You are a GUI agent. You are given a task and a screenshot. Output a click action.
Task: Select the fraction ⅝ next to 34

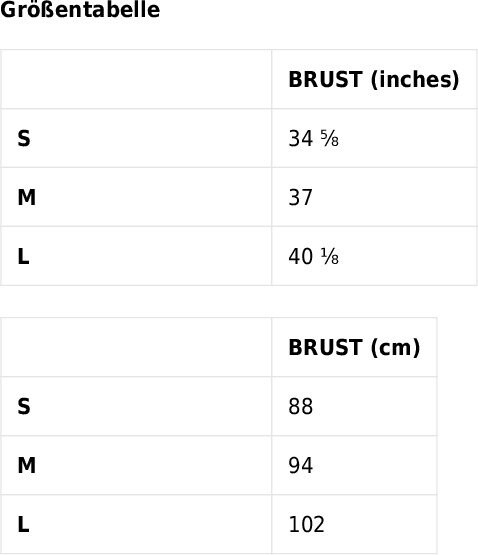[x=330, y=138]
